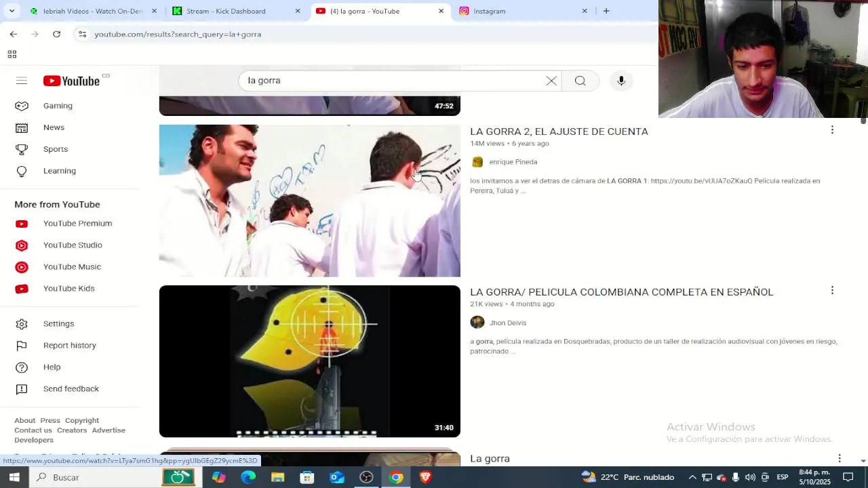Open options menu for LA GORRA 2 video

pos(832,129)
